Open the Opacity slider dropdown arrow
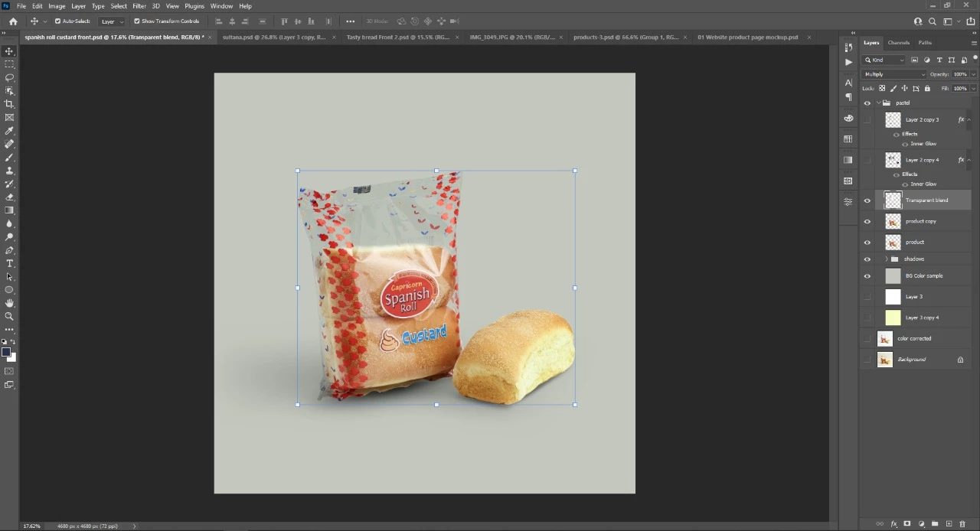The width and height of the screenshot is (980, 531). click(973, 74)
